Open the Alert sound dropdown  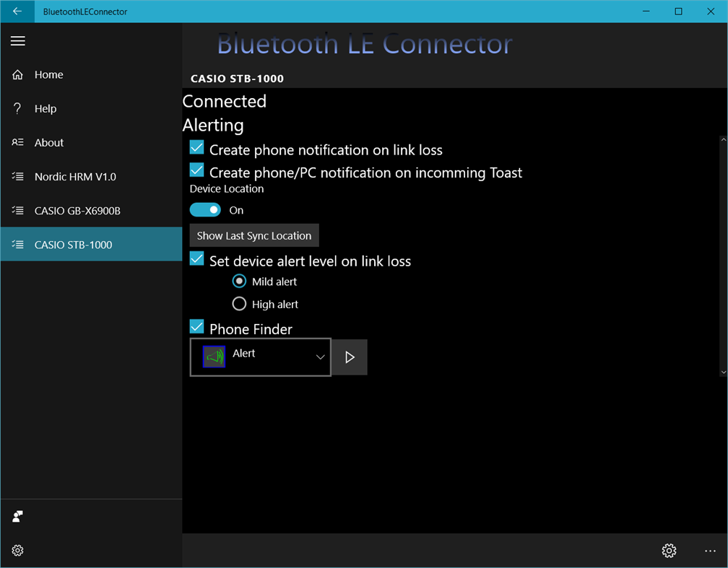click(260, 356)
